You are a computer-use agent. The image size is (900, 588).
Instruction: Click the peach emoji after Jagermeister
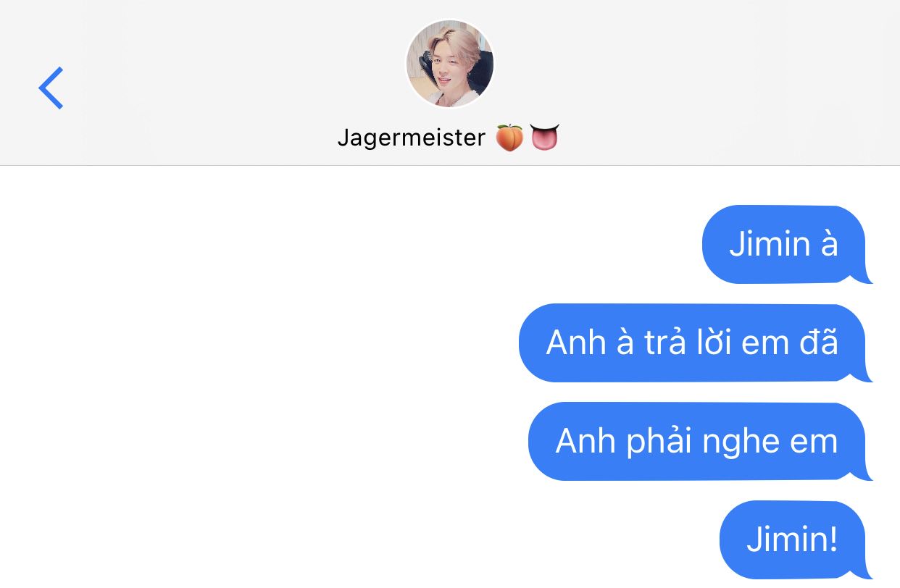[509, 137]
